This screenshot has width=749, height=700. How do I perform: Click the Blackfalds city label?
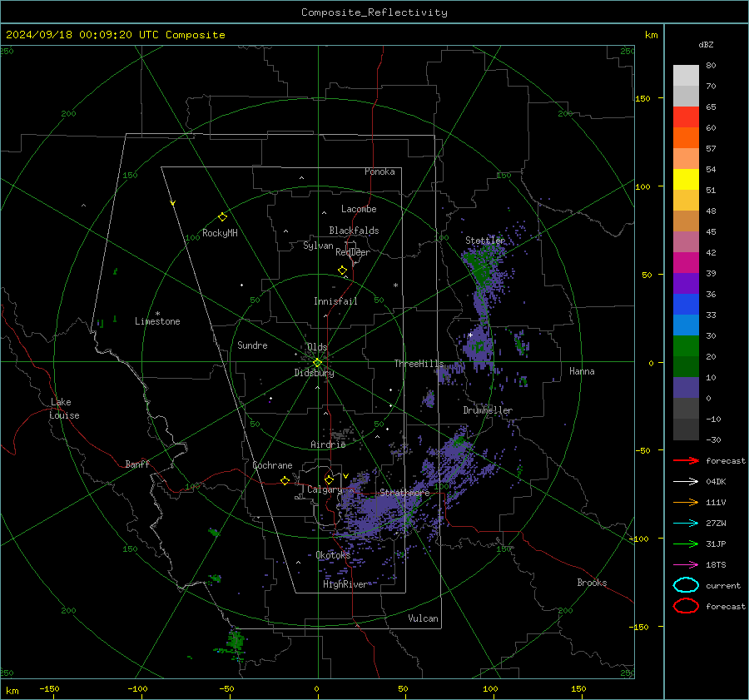point(354,231)
